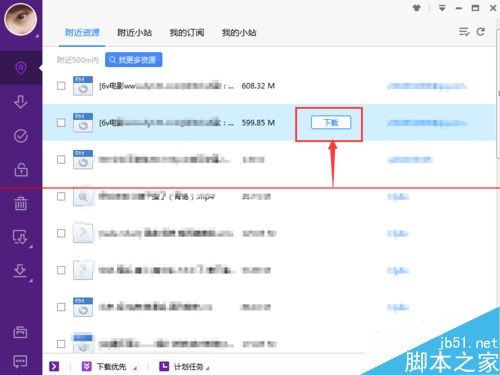Open the source link of the 599.85 M row
Screen dimensions: 500x375
[x=427, y=123]
